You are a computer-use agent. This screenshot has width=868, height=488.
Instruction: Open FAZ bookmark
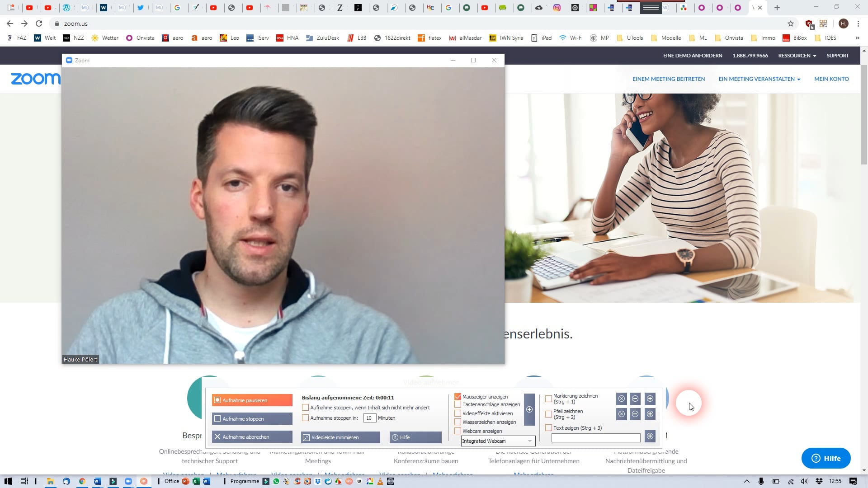pos(17,38)
